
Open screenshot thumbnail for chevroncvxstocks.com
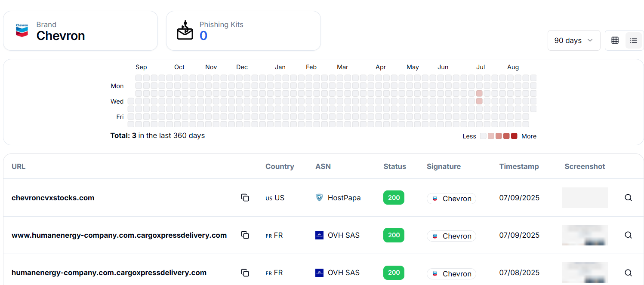585,198
